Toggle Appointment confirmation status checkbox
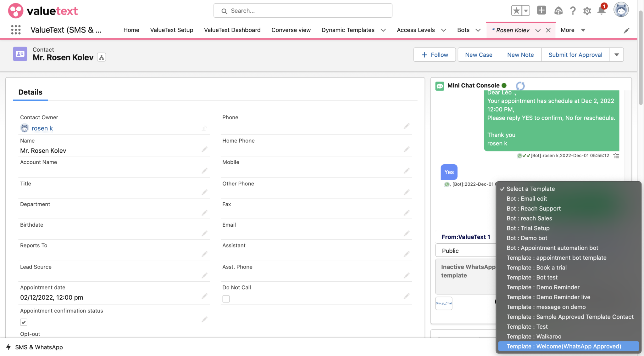This screenshot has width=644, height=356. 24,322
